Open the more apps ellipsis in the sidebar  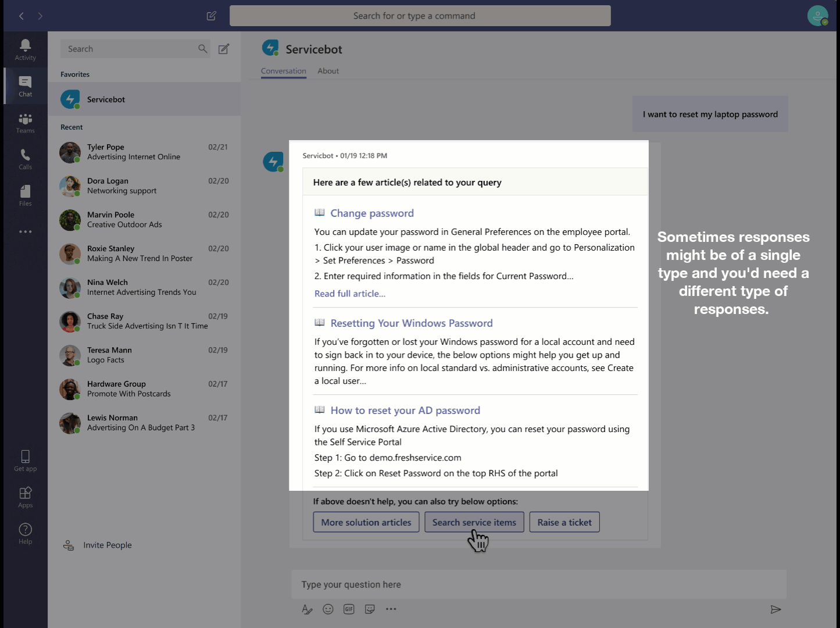pyautogui.click(x=25, y=231)
